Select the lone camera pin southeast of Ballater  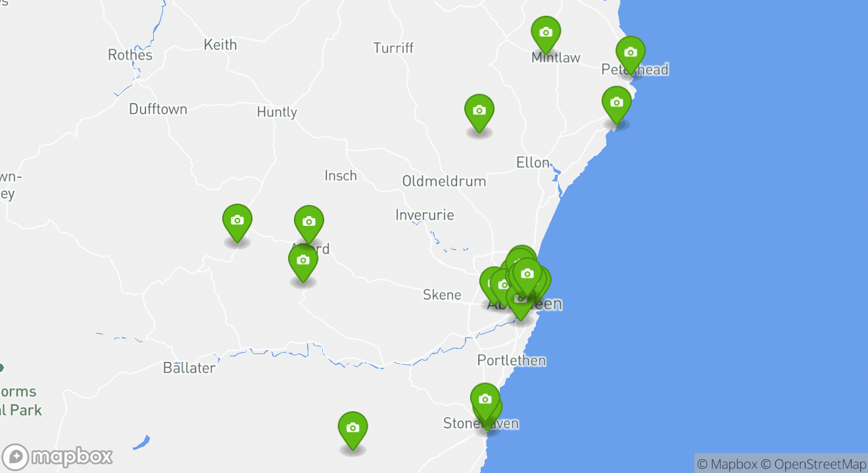coord(353,429)
